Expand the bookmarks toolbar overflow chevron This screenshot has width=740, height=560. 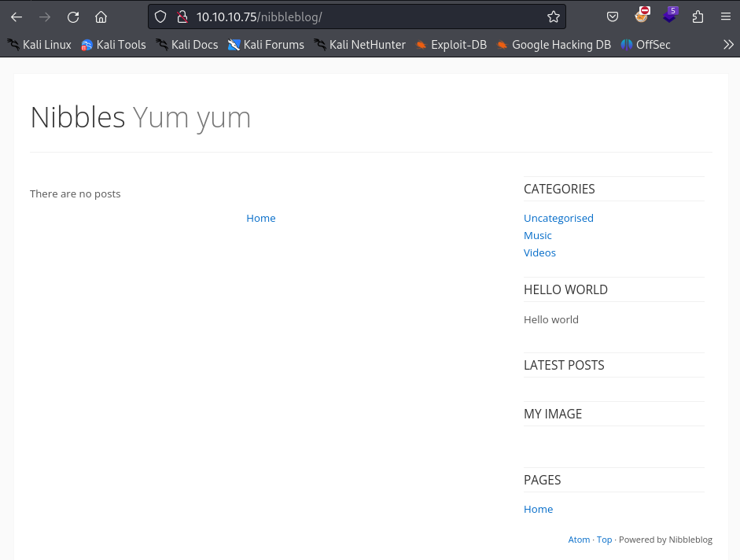728,45
